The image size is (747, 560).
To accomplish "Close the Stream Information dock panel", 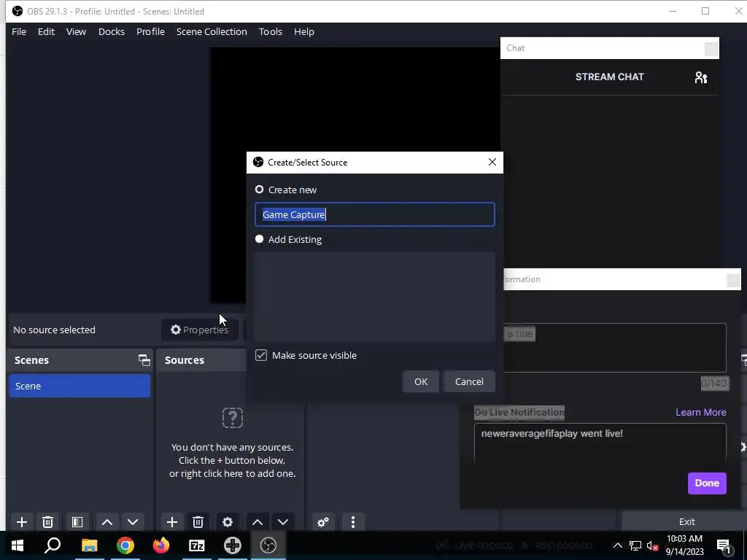I will click(733, 280).
